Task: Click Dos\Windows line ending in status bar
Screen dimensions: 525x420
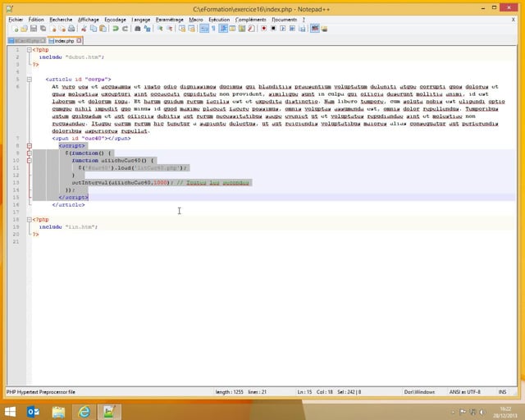Action: (419, 392)
